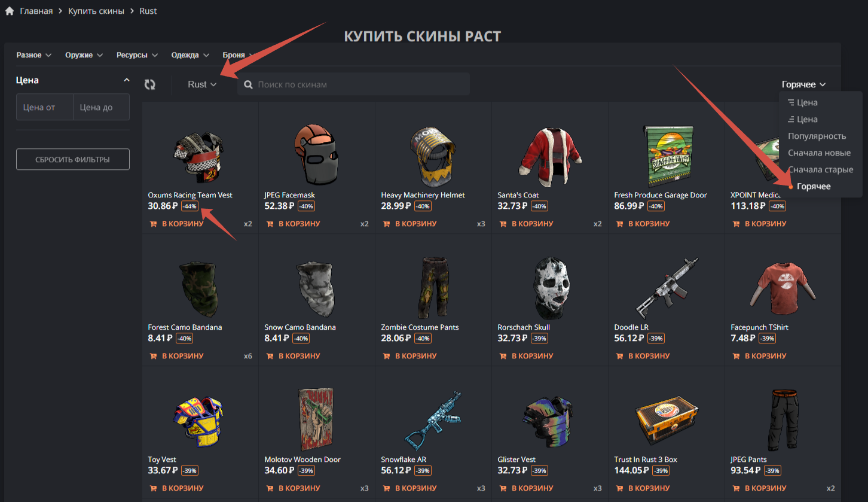Viewport: 868px width, 502px height.
Task: Click the home icon in breadcrumb
Action: tap(10, 11)
